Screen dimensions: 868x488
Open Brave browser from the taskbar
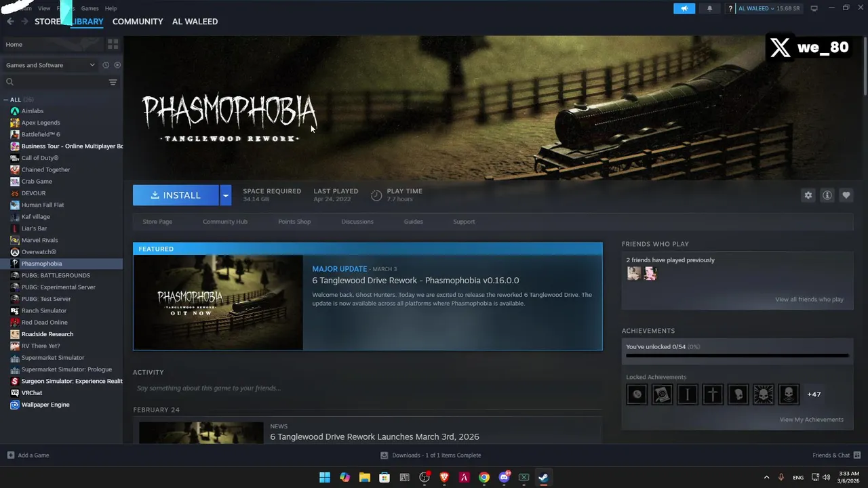coord(444,477)
